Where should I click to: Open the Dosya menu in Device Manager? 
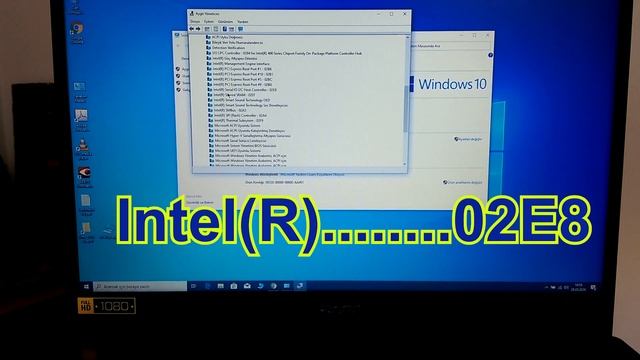[195, 22]
